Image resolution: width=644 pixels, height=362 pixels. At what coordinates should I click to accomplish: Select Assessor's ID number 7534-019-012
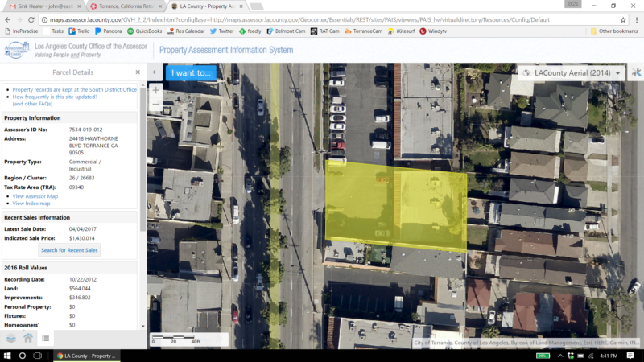point(86,130)
